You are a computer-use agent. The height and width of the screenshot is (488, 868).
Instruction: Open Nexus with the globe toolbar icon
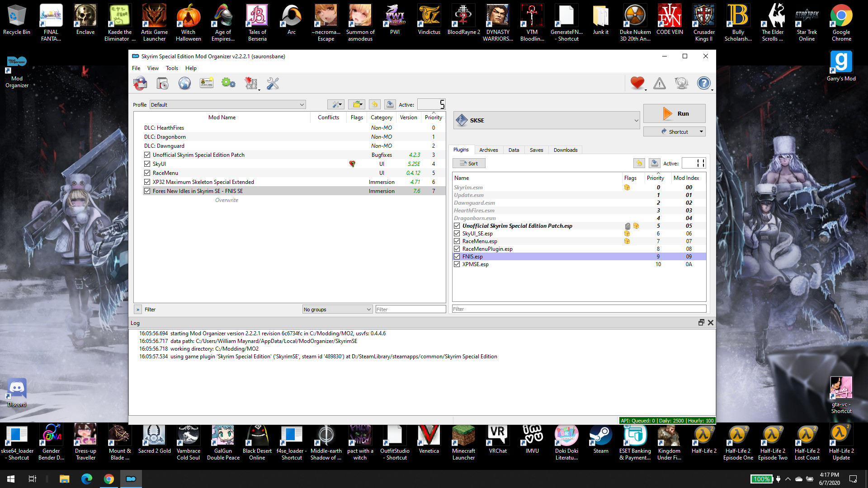tap(184, 84)
